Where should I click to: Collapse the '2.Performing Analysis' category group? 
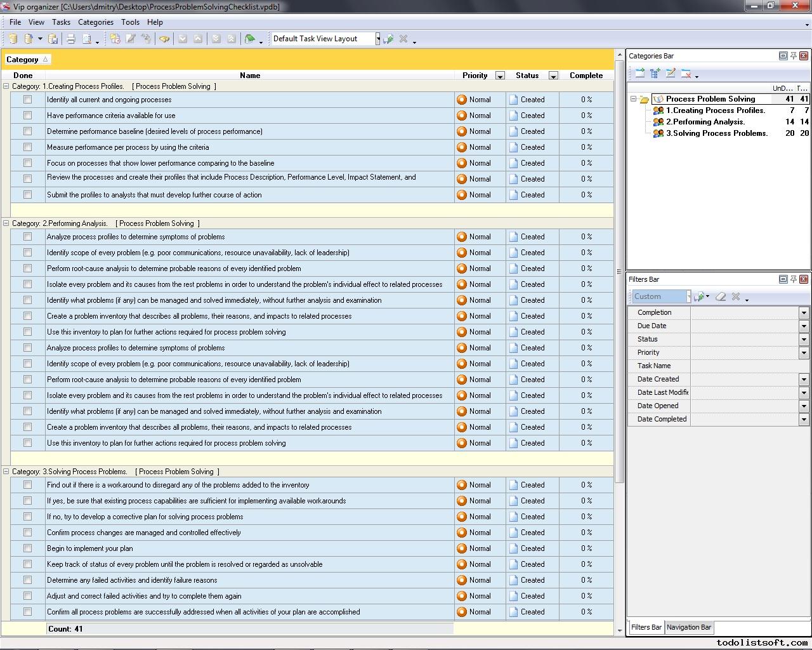[6, 223]
